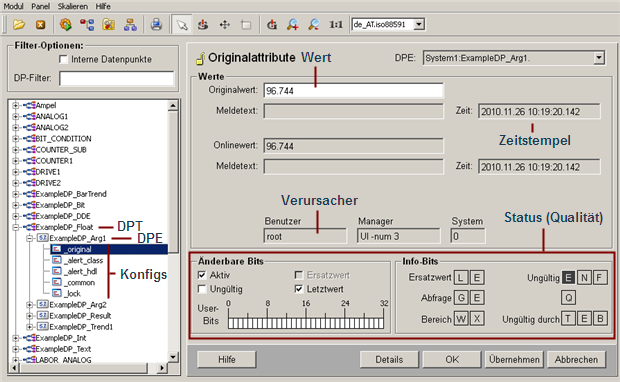Click the Hilfe button at bottom

227,359
